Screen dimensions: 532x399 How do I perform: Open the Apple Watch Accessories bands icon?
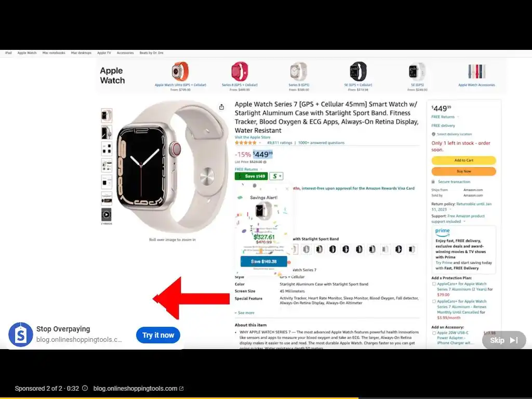477,72
